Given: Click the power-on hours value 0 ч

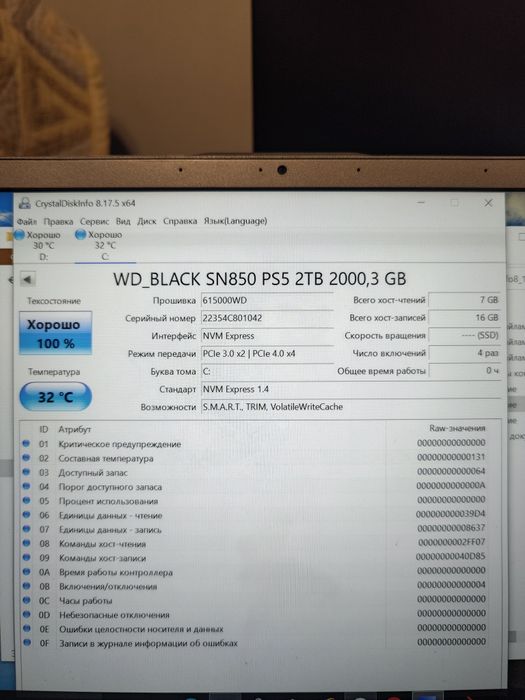Looking at the screenshot, I should click(x=464, y=371).
